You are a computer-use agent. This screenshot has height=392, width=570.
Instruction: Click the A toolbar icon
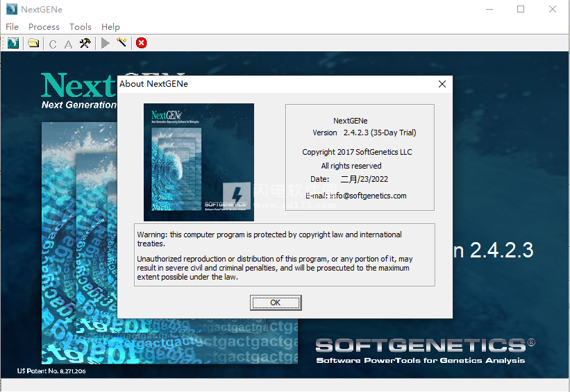point(68,44)
